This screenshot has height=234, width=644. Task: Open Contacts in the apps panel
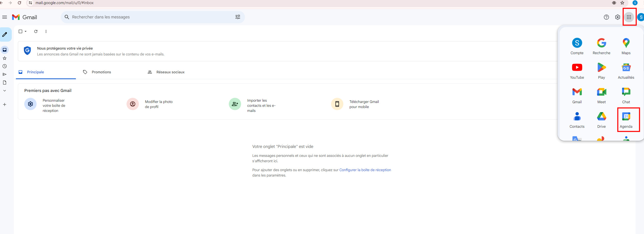(x=577, y=120)
